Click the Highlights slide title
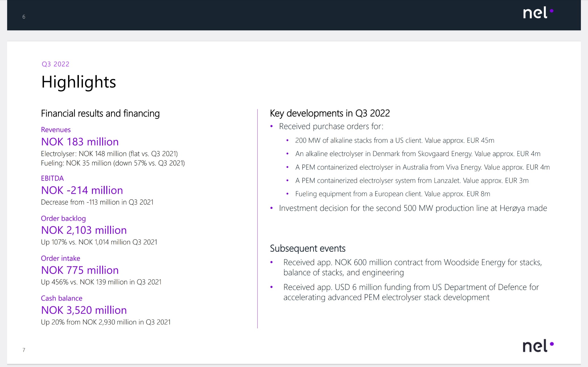This screenshot has height=367, width=588. coord(79,82)
